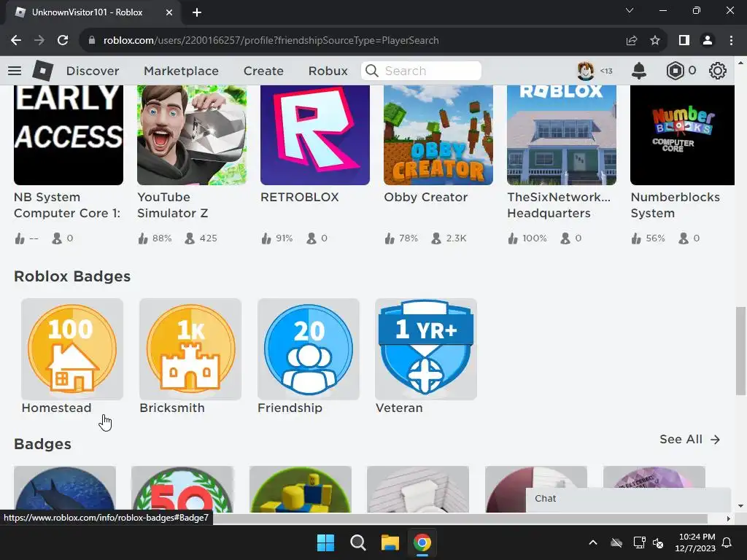Open the Bricksmith badge icon
Screen dimensions: 747x560
click(190, 349)
